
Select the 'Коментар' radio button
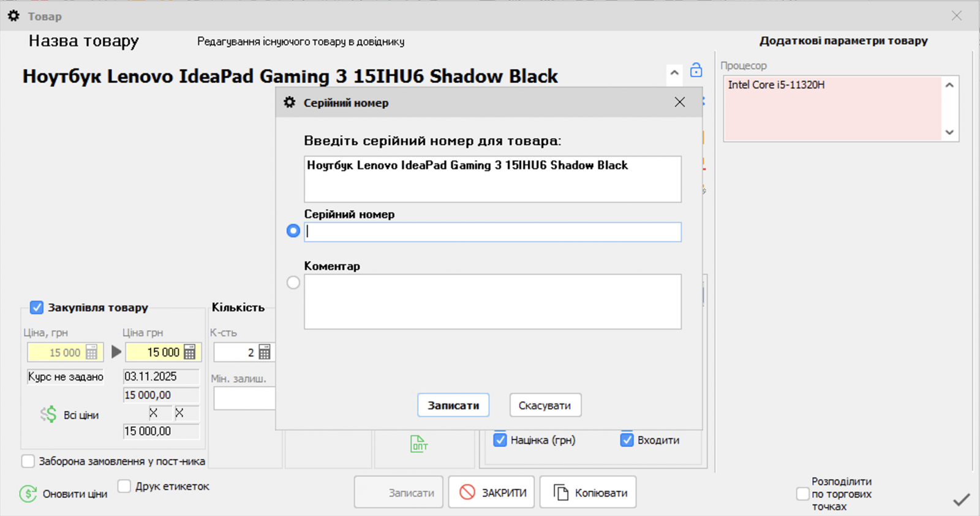[x=293, y=283]
